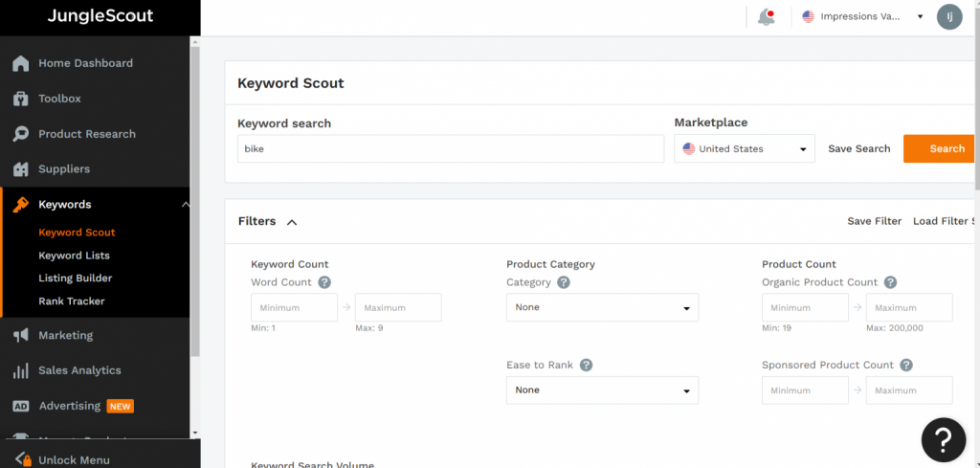
Task: Open the Ease to Rank dropdown
Action: point(602,390)
